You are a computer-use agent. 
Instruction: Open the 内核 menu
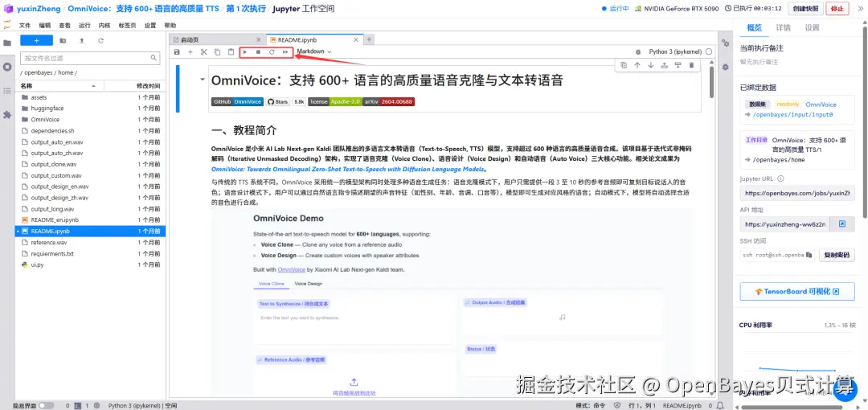pos(104,26)
